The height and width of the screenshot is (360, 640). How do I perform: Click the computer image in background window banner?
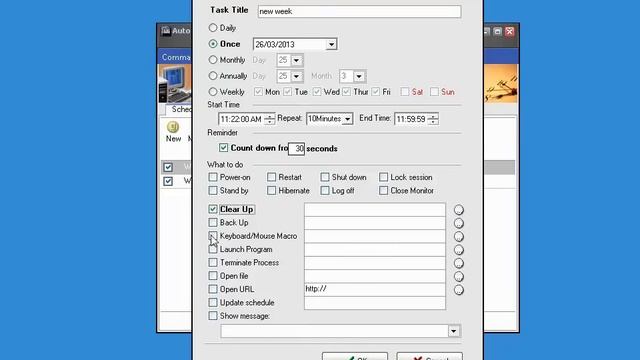click(x=175, y=84)
